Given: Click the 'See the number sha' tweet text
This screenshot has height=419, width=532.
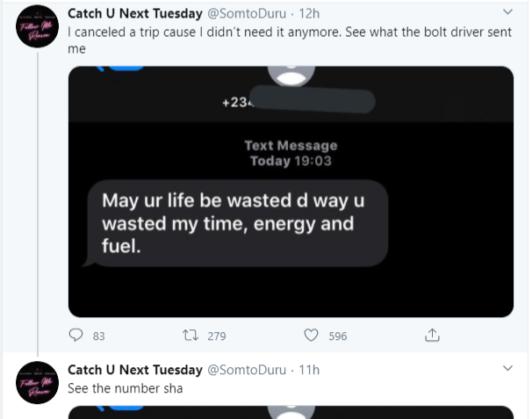Looking at the screenshot, I should [125, 387].
